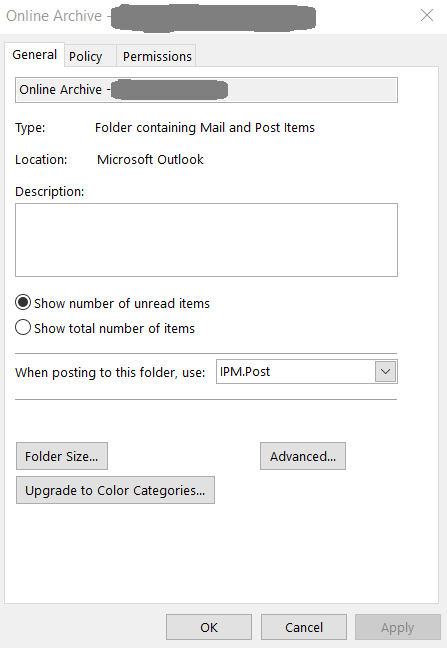Open the Permissions tab
Image resolution: width=447 pixels, height=648 pixels.
coord(157,56)
